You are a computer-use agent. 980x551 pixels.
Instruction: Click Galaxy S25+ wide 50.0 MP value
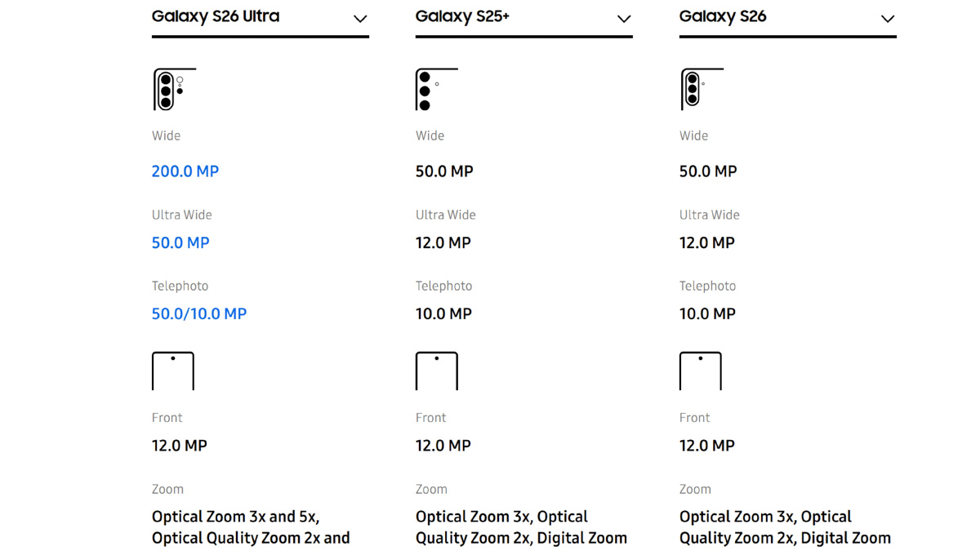tap(444, 171)
